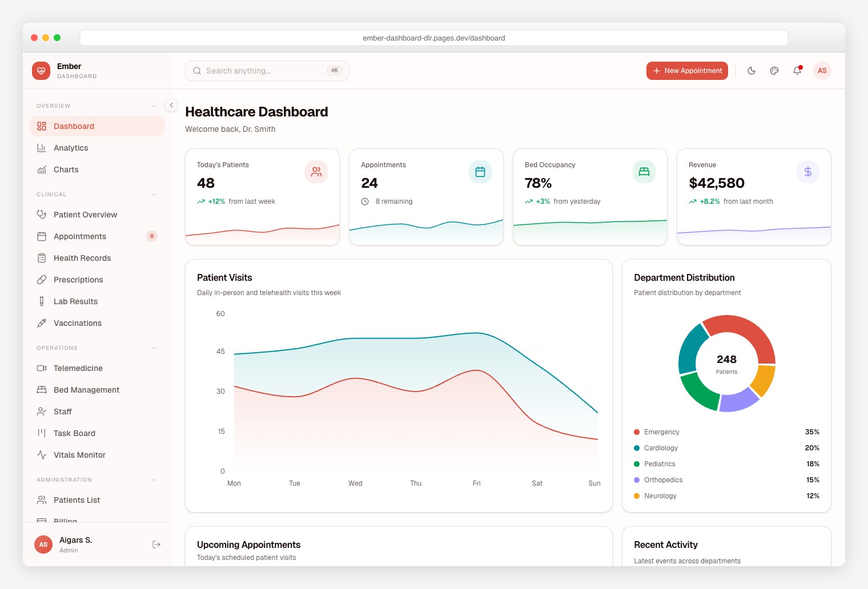The image size is (868, 589).
Task: Click the New Appointment button
Action: (687, 71)
